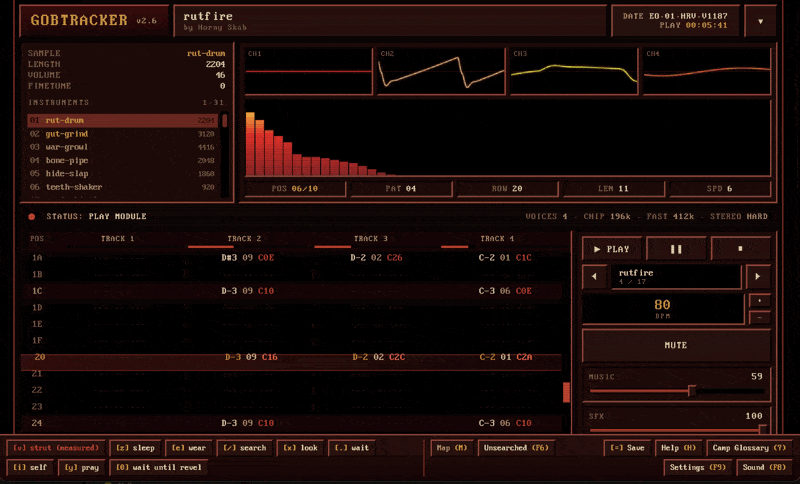Click the VOLUME value 46
Screen dimensions: 800x484
220,75
